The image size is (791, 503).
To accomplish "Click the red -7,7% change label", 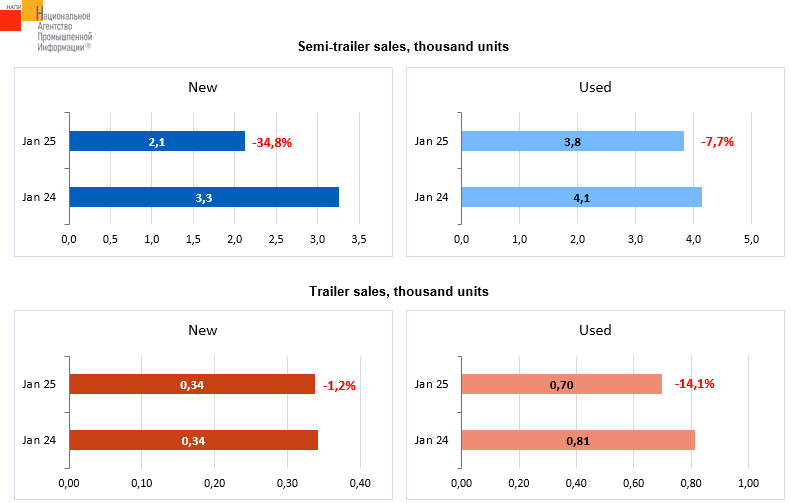I will click(718, 142).
